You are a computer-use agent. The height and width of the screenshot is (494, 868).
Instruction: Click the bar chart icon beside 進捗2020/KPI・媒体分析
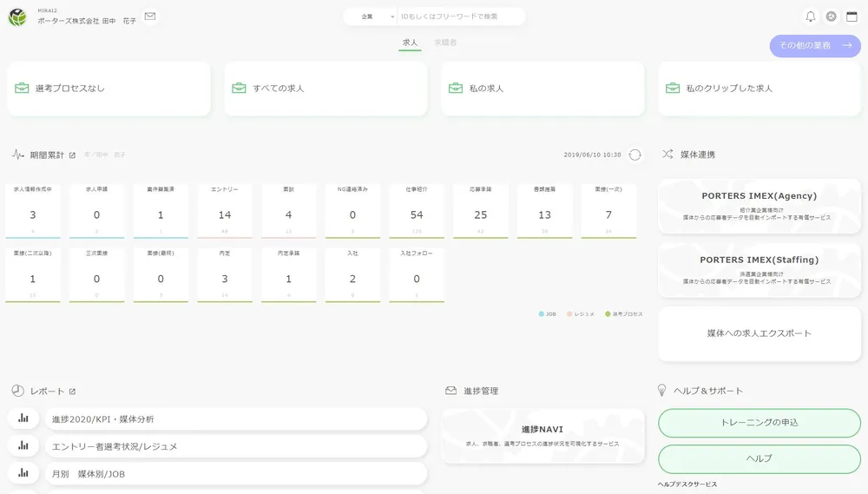tap(23, 418)
